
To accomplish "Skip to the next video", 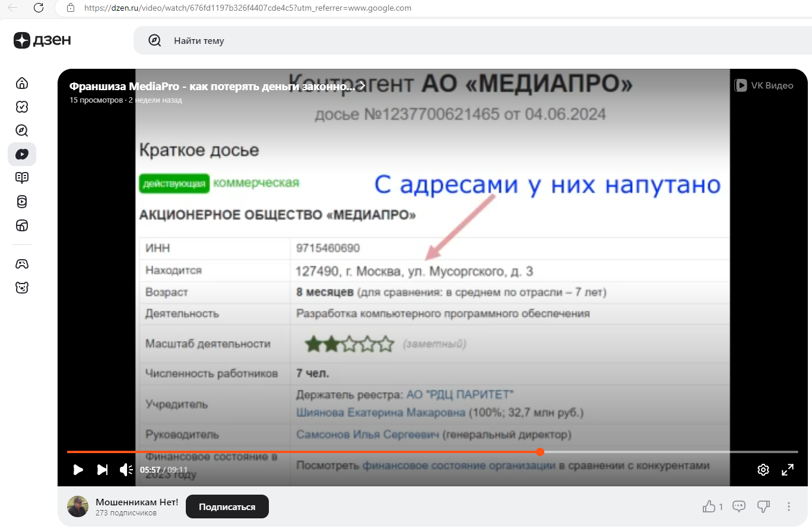I will tap(103, 470).
